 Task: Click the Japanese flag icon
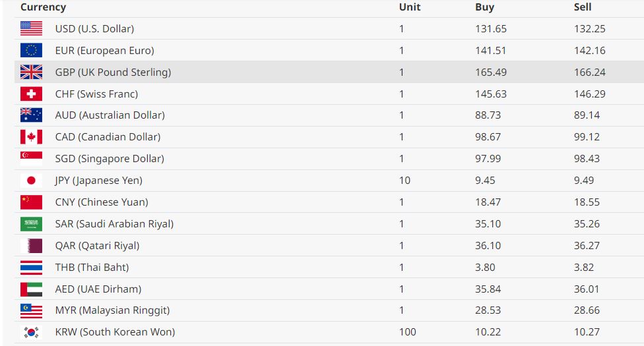(31, 181)
